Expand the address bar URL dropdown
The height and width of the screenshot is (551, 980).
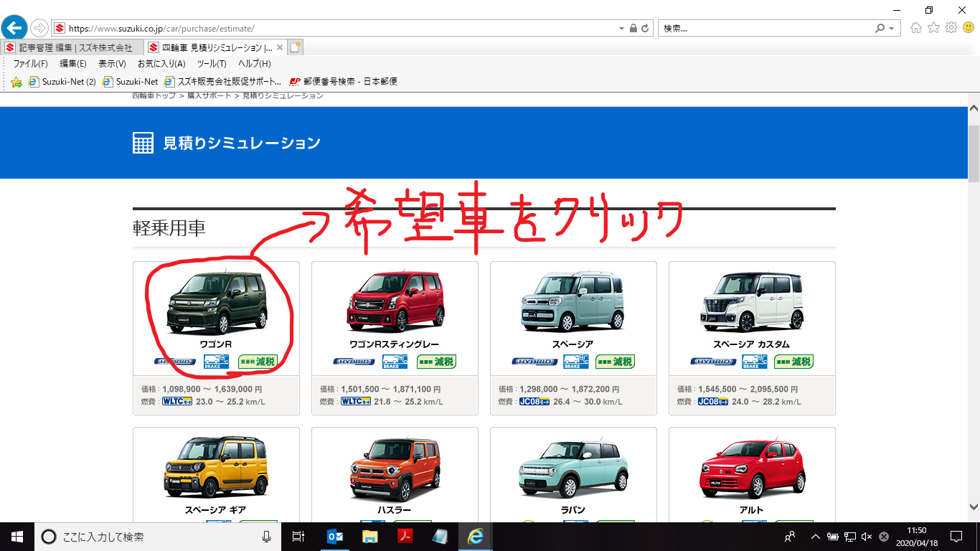point(621,29)
